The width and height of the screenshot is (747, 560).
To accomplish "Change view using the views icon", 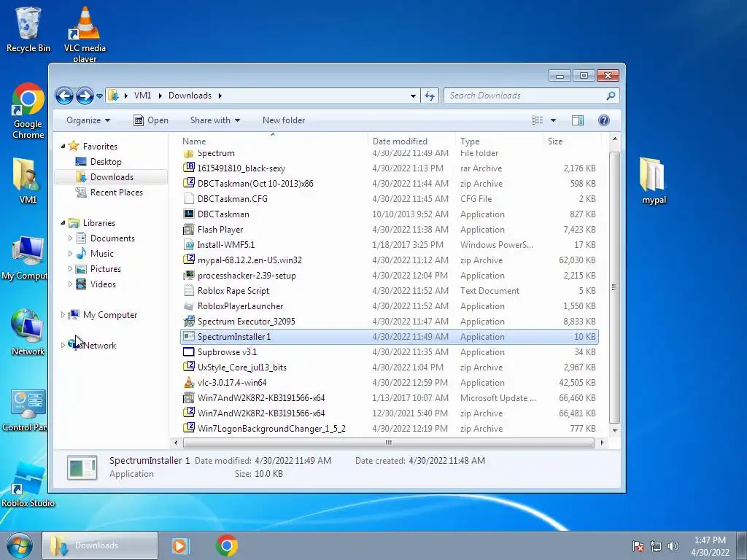I will (538, 120).
